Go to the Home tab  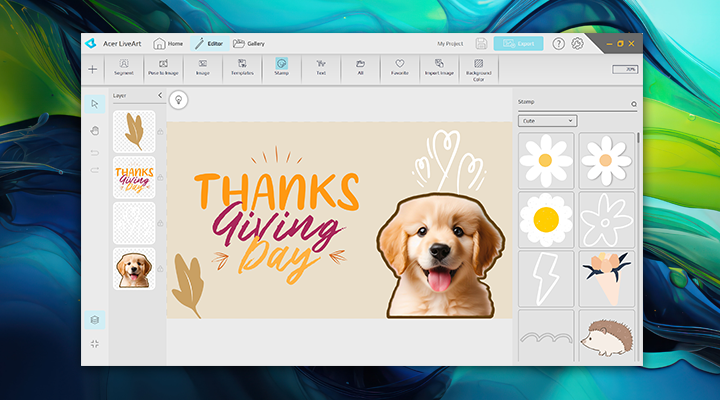coord(169,44)
